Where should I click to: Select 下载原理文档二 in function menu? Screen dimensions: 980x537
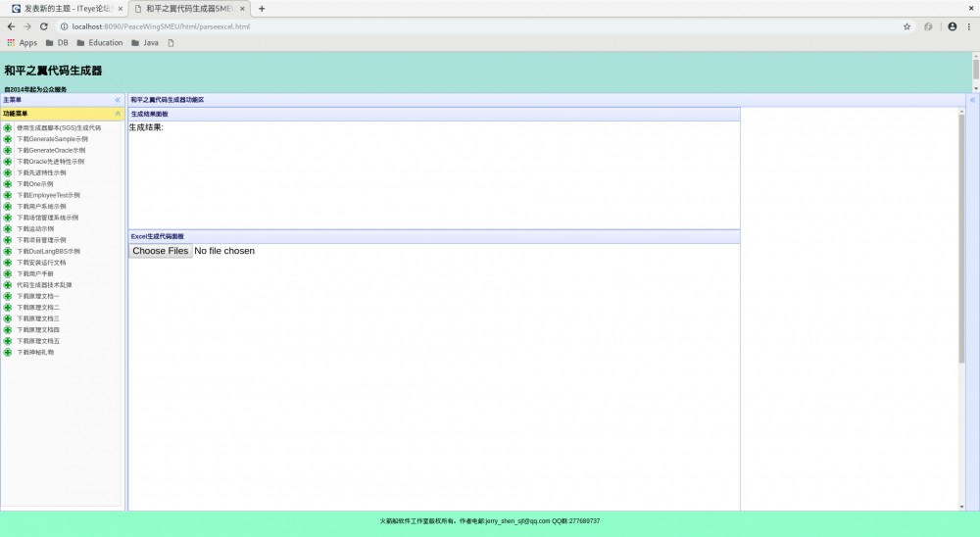tap(38, 308)
